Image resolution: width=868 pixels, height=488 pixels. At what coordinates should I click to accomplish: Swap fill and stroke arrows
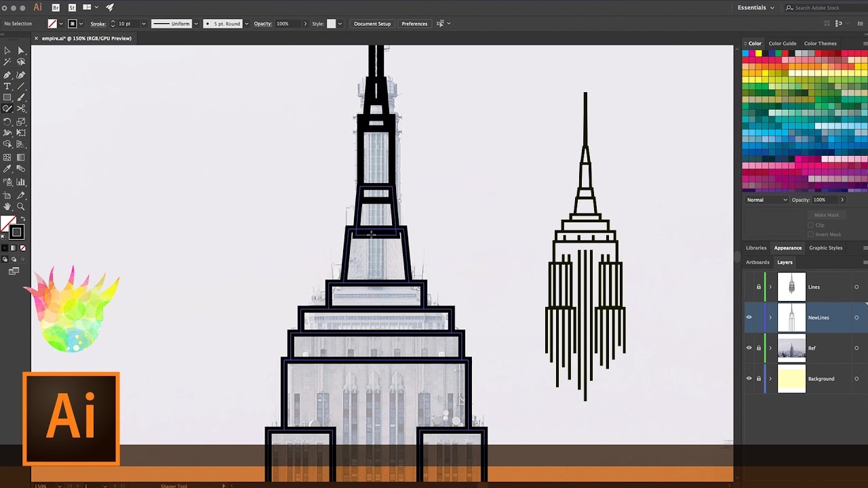(x=24, y=219)
